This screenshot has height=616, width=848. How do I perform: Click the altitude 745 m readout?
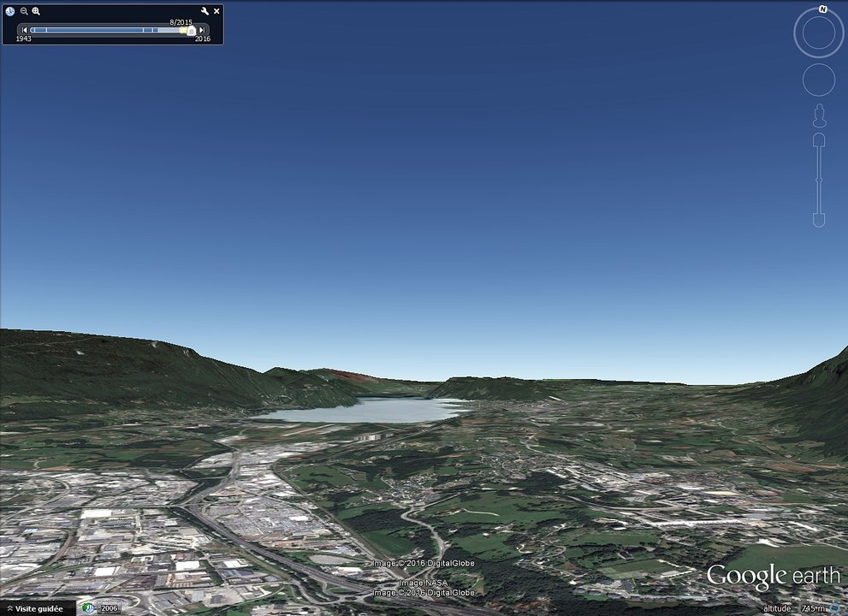click(794, 608)
